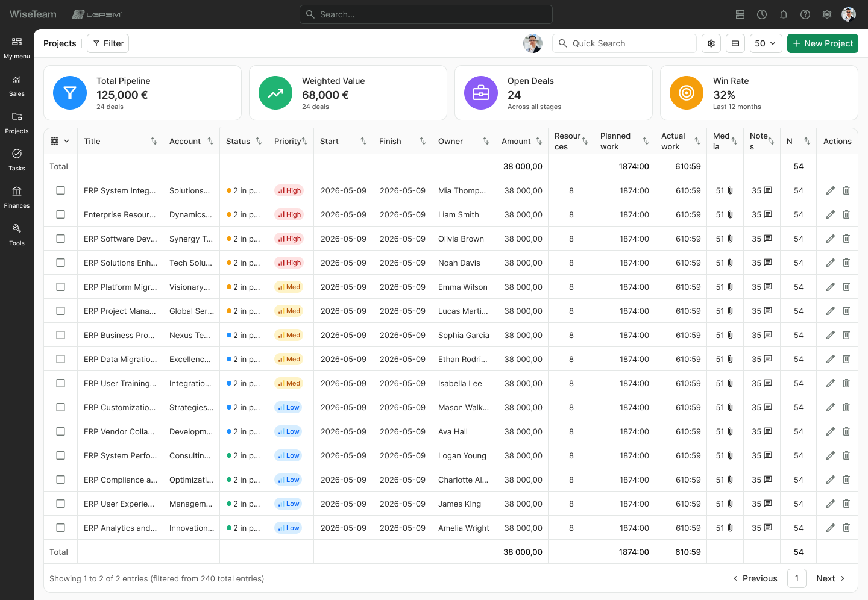
Task: Click the top Search field
Action: pos(426,14)
